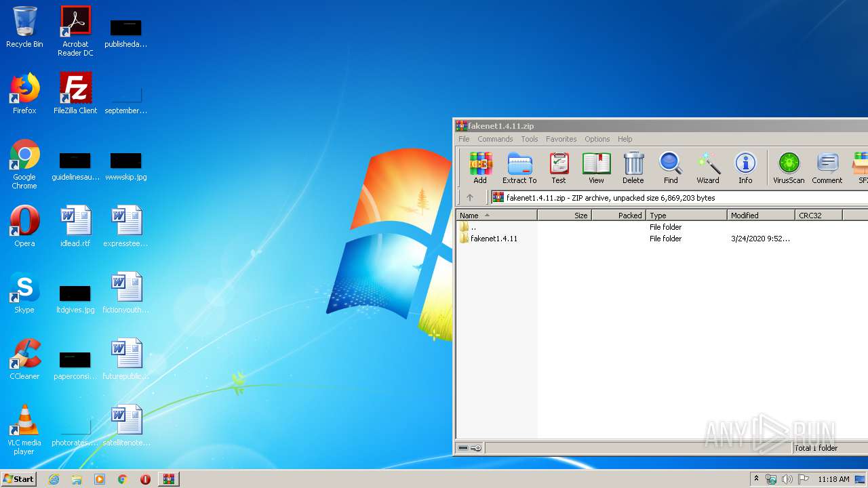Open Opera from the taskbar
This screenshot has width=868, height=488.
click(x=145, y=479)
